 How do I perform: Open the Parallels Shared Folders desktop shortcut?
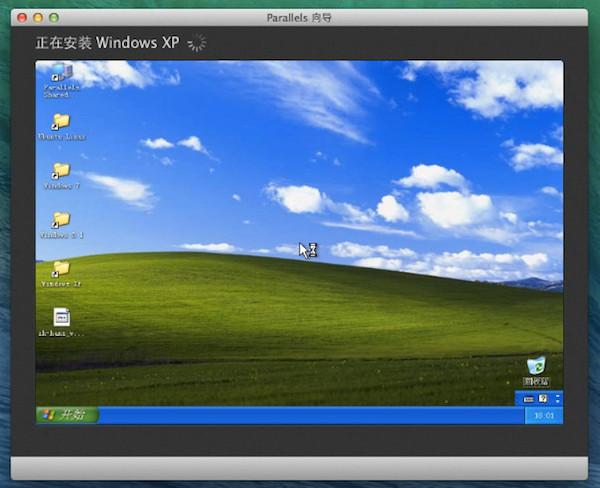click(62, 81)
